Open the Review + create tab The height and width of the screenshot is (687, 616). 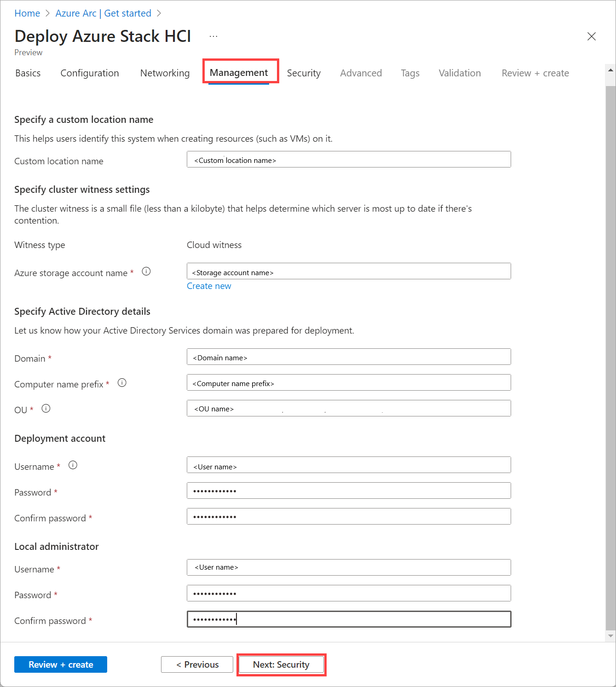pos(535,73)
